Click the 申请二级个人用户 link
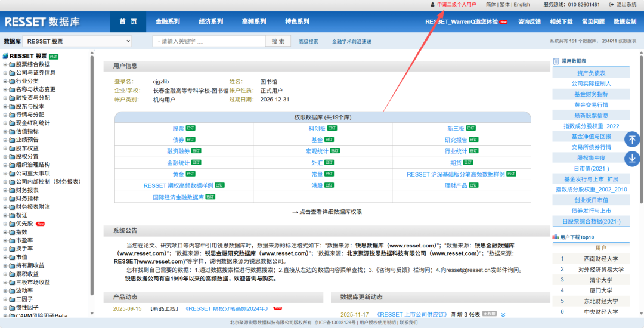This screenshot has height=328, width=644. (457, 5)
